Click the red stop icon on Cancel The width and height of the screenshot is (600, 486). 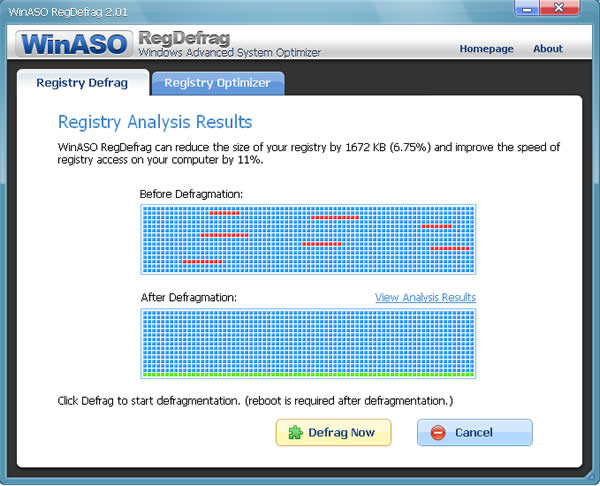pos(438,432)
